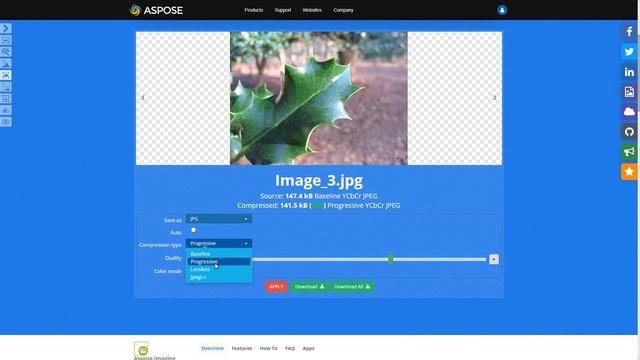Switch to the FAQ tab
Image resolution: width=640 pixels, height=360 pixels.
click(290, 348)
